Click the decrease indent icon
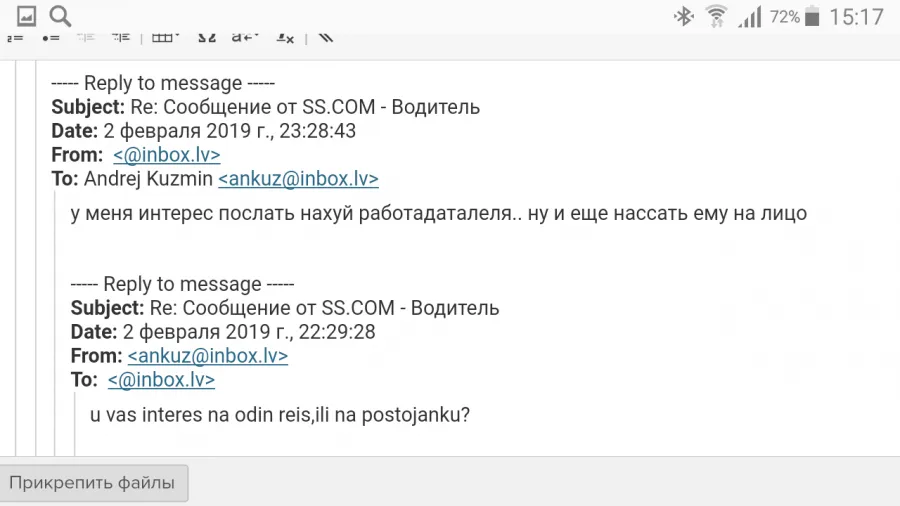The width and height of the screenshot is (900, 506). click(86, 38)
